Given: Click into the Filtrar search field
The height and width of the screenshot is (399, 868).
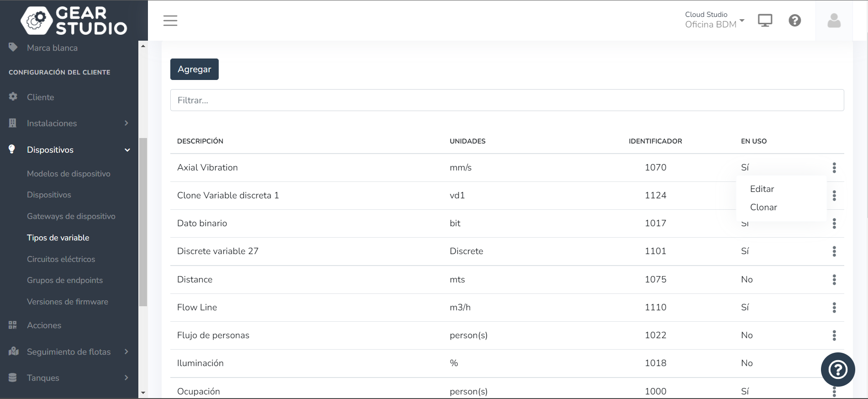Looking at the screenshot, I should coord(507,100).
